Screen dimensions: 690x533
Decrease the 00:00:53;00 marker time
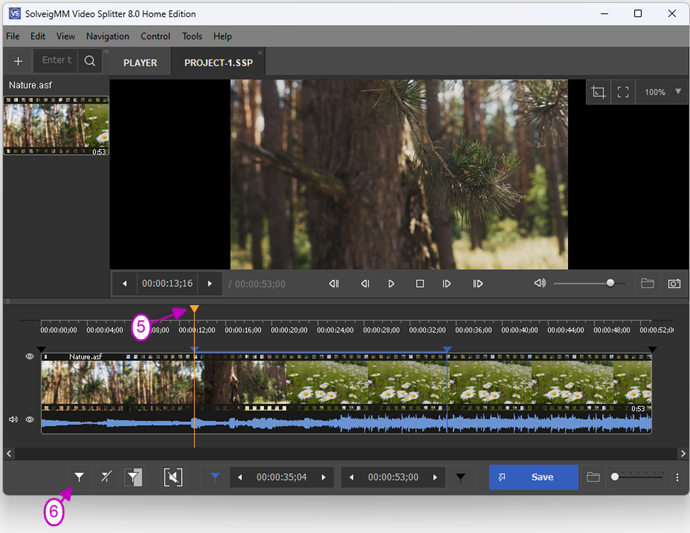pos(351,477)
